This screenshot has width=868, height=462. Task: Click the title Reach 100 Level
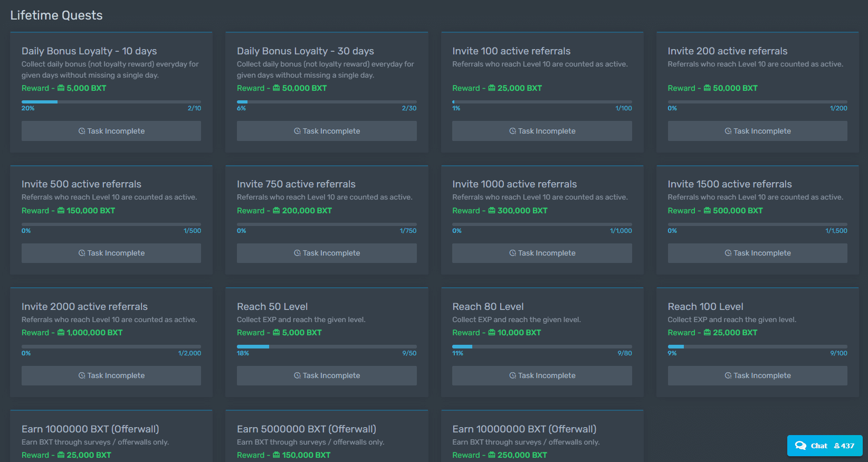point(705,307)
